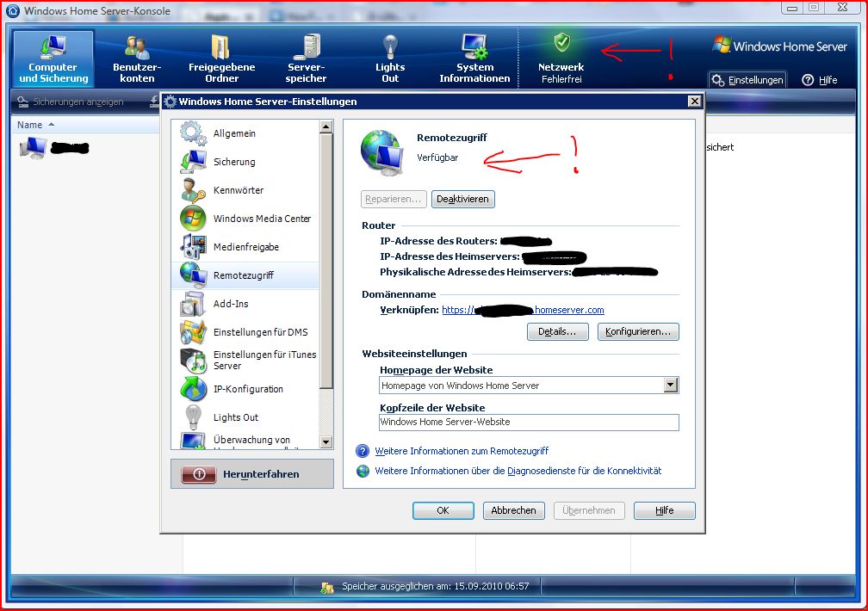Open the Hilfe link in console header

click(x=820, y=80)
